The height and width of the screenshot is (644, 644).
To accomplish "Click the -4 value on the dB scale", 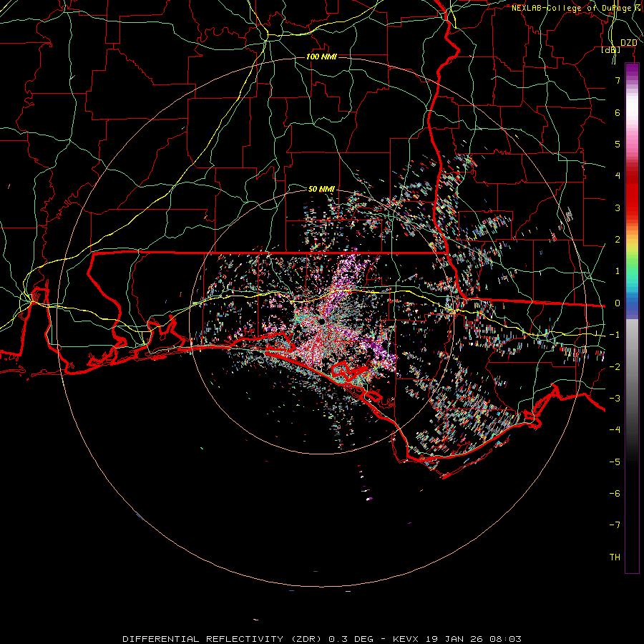I will tap(615, 429).
